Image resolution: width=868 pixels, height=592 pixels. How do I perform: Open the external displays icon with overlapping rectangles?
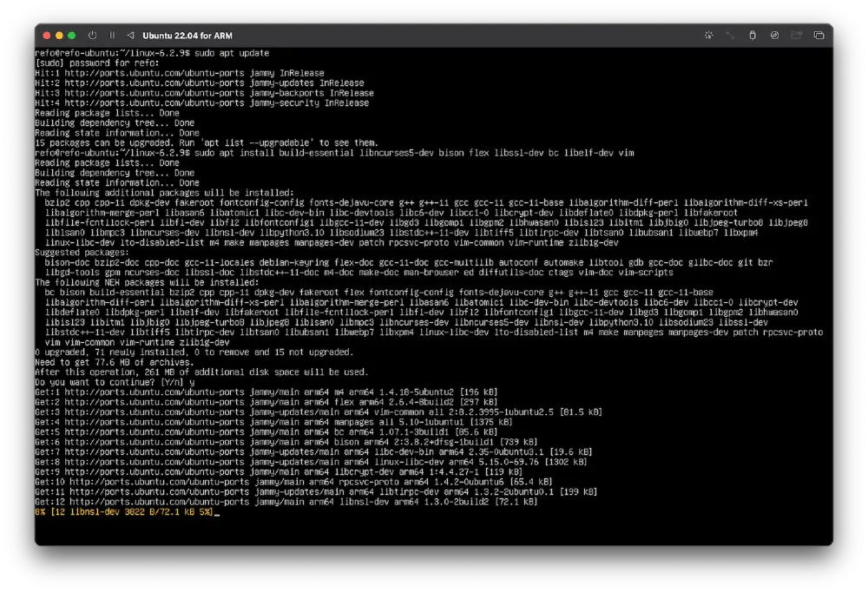819,35
